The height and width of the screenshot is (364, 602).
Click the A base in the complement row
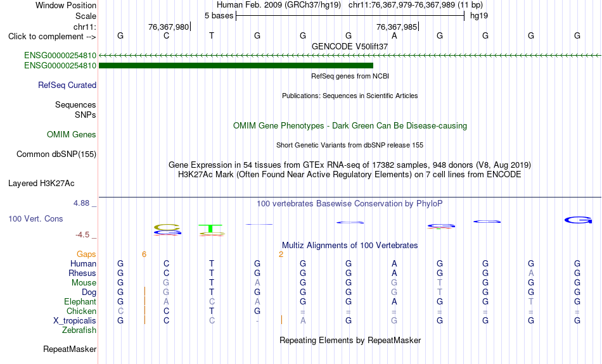[394, 35]
